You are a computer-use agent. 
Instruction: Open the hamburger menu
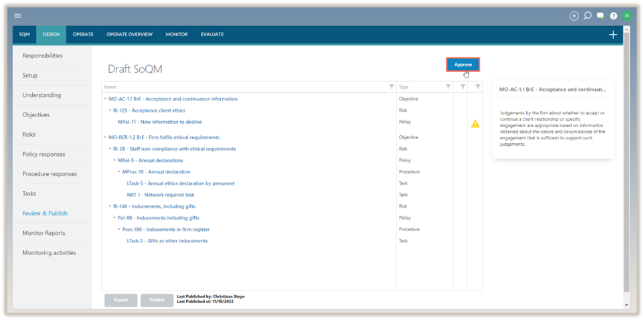click(17, 15)
